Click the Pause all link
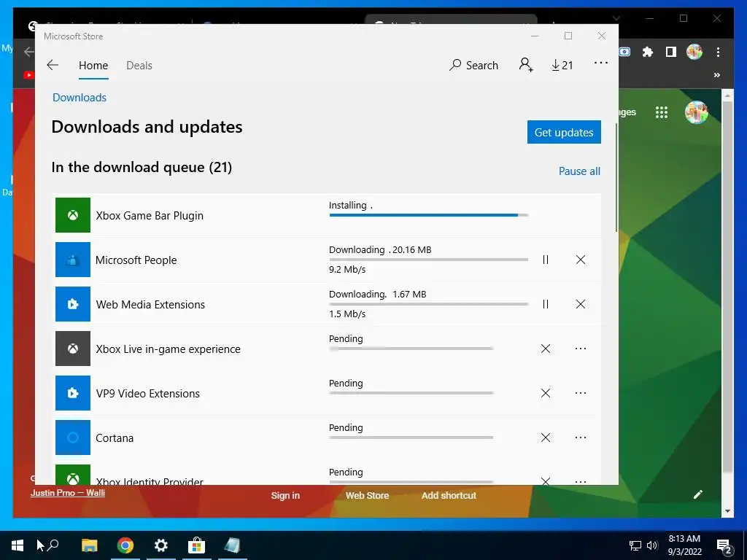Image resolution: width=747 pixels, height=560 pixels. [x=579, y=171]
